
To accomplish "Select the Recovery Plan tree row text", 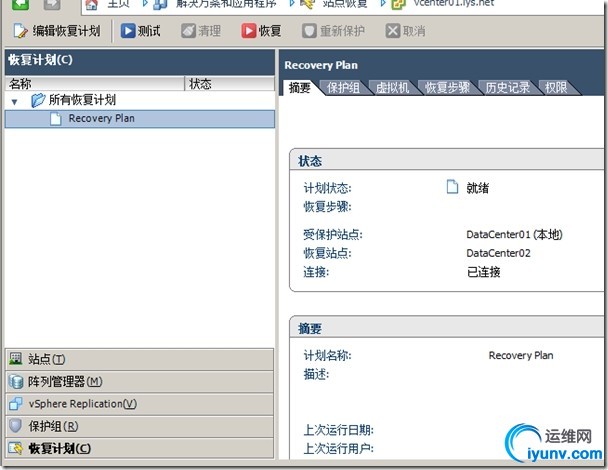I will (102, 118).
